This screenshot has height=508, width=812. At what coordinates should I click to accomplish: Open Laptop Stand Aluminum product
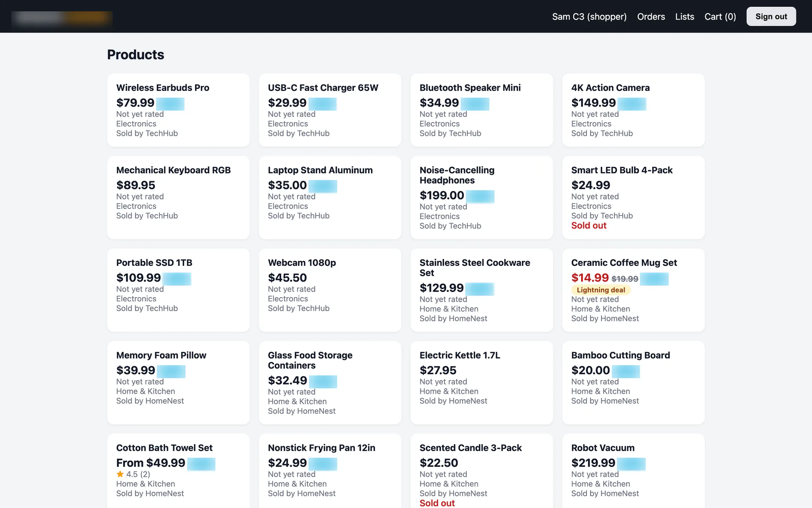click(x=320, y=170)
